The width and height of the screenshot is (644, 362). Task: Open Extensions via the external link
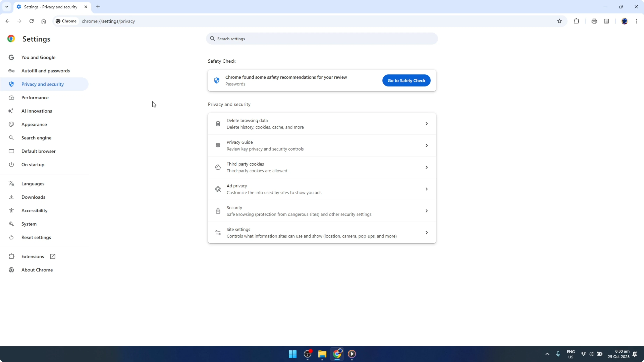pos(52,256)
